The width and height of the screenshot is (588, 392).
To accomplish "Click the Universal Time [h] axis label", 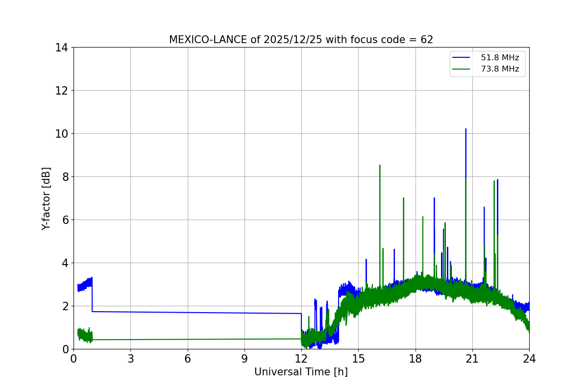I will tap(301, 372).
